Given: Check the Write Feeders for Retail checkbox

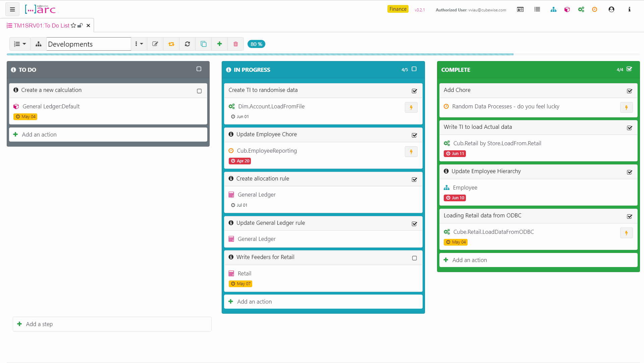Looking at the screenshot, I should click(414, 258).
